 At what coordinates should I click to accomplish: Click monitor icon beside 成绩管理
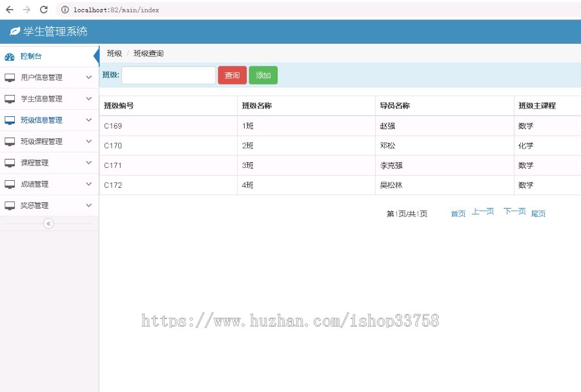click(x=10, y=184)
